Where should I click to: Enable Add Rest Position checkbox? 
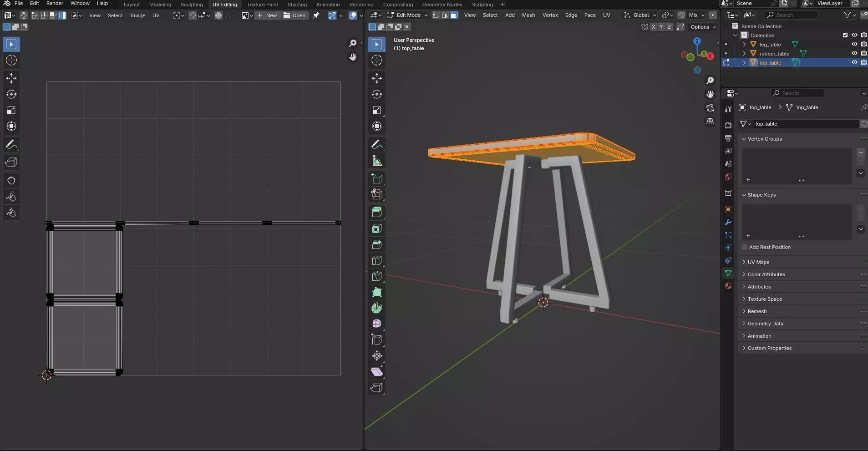[745, 247]
